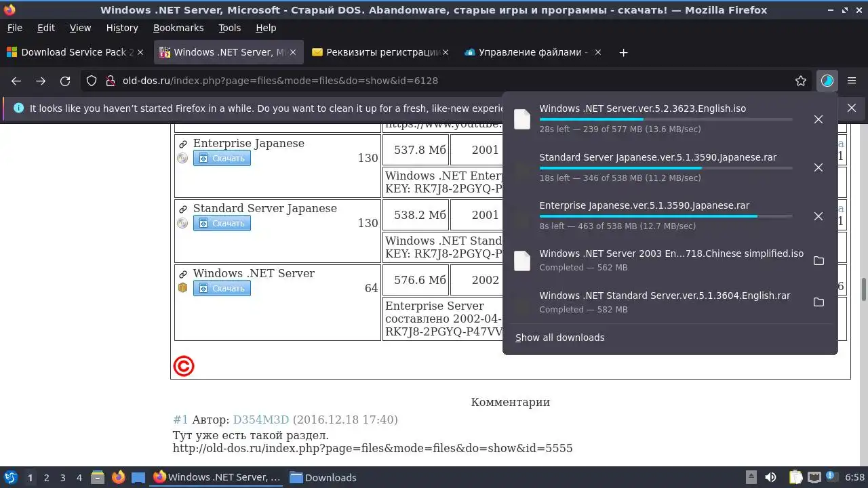868x488 pixels.
Task: Cancel the Enterprise Japanese.ver.5.1.3590 download
Action: click(818, 216)
